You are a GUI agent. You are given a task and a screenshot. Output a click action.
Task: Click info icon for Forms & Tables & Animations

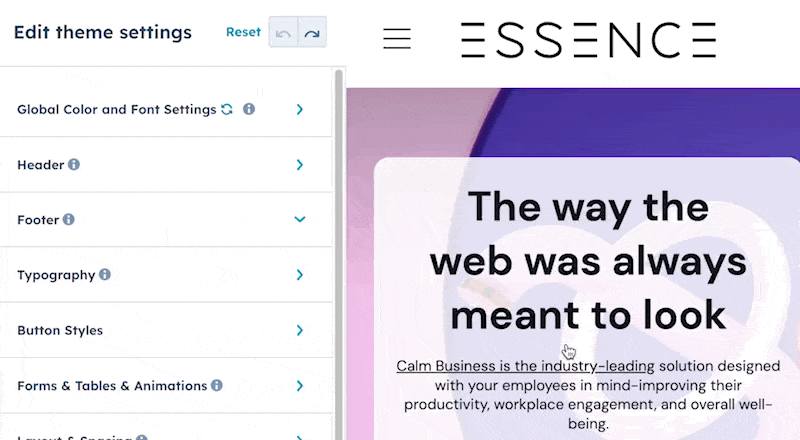(x=217, y=385)
